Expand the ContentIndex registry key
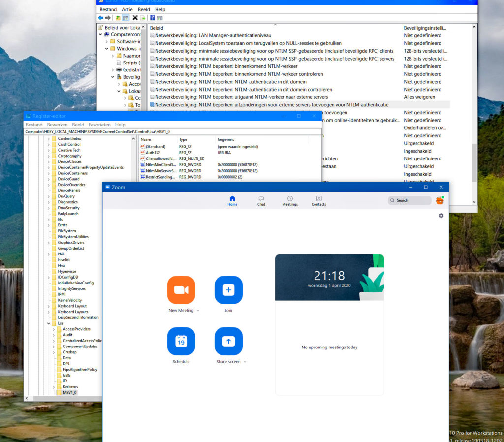Viewport: 504px width, 442px height. (49, 138)
